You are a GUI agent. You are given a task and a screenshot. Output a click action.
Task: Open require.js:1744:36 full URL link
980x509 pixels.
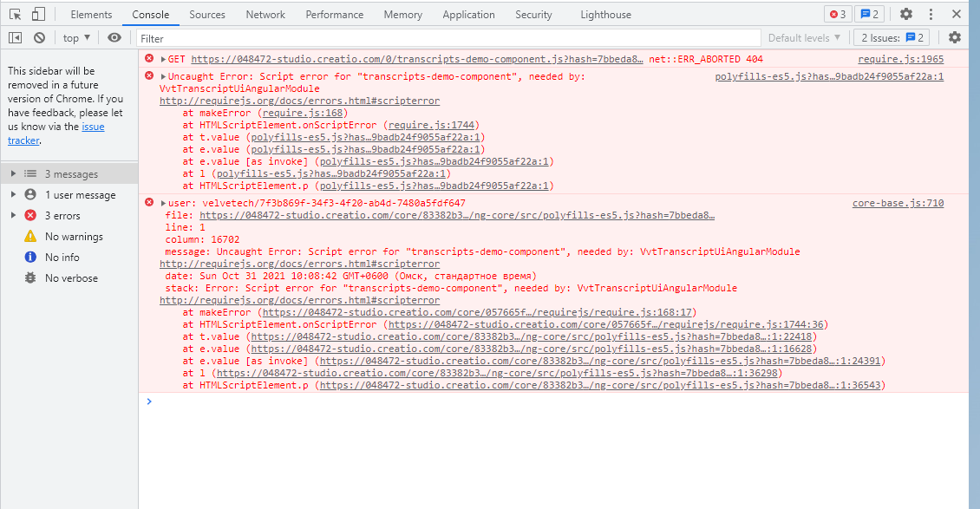click(x=605, y=325)
